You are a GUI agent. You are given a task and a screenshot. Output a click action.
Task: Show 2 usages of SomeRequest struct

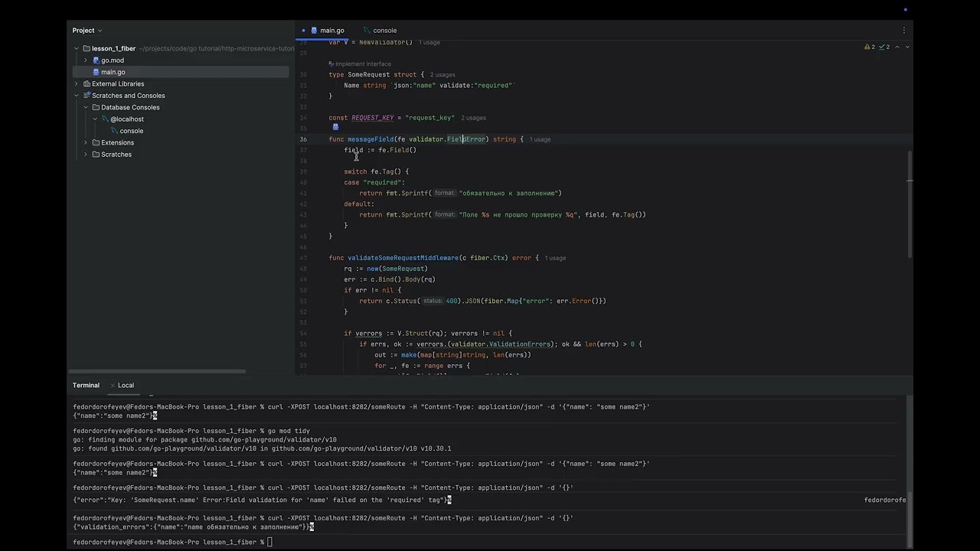(x=443, y=75)
